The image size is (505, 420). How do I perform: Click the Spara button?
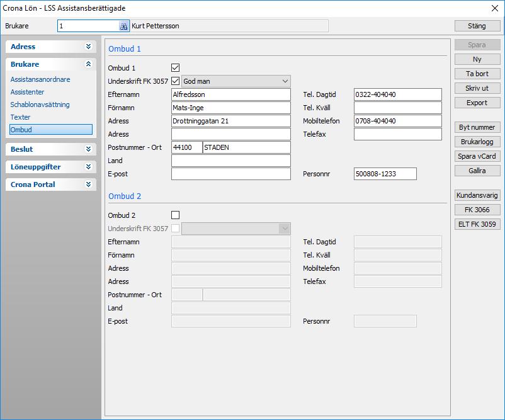[x=477, y=45]
